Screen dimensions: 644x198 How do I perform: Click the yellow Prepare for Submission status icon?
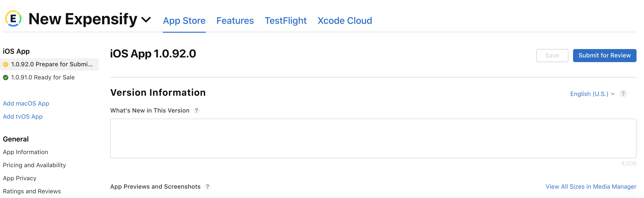6,64
